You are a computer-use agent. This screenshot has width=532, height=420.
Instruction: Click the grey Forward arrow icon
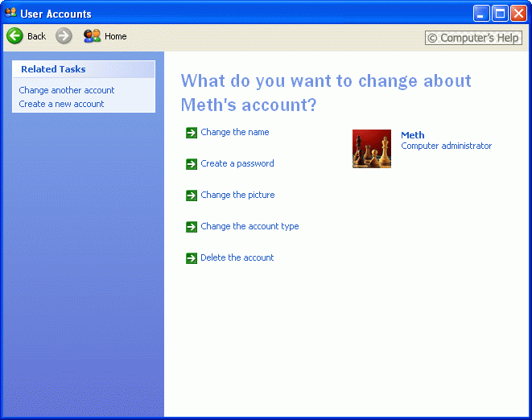(64, 36)
